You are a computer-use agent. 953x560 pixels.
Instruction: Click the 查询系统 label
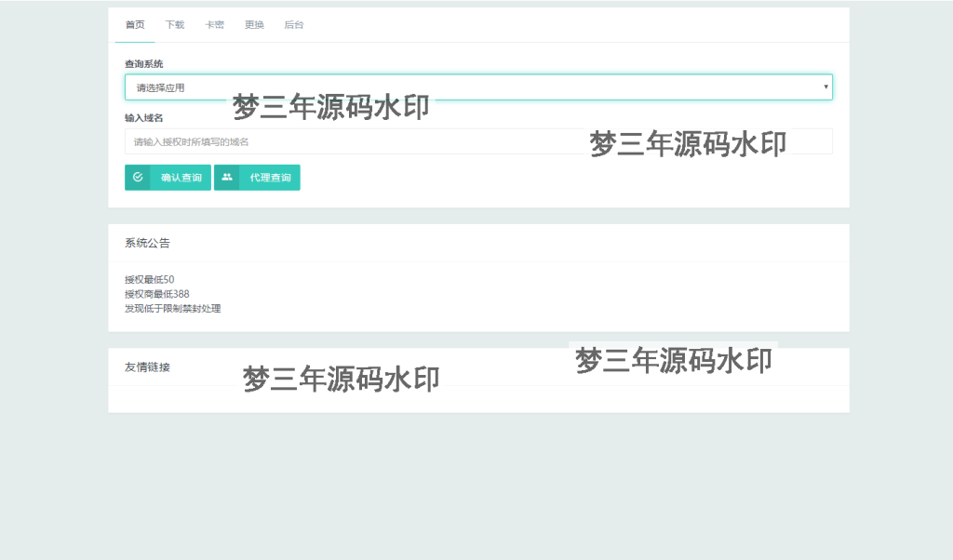(144, 64)
